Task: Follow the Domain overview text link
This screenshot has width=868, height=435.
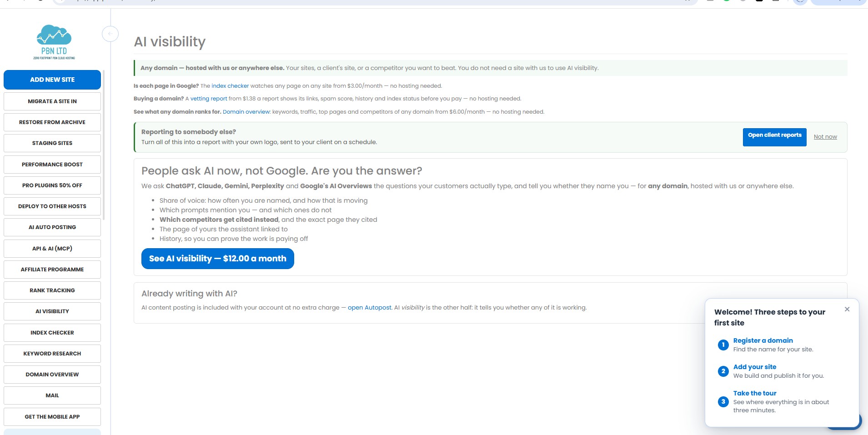Action: point(246,112)
